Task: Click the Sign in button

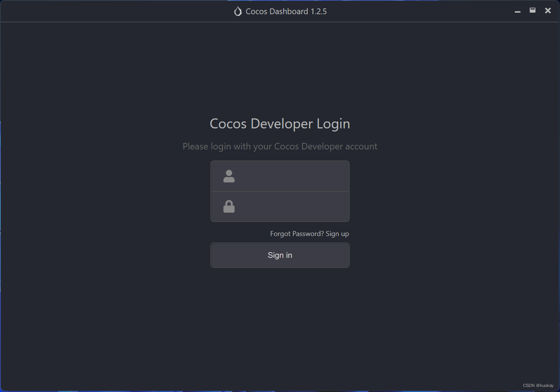Action: tap(280, 255)
